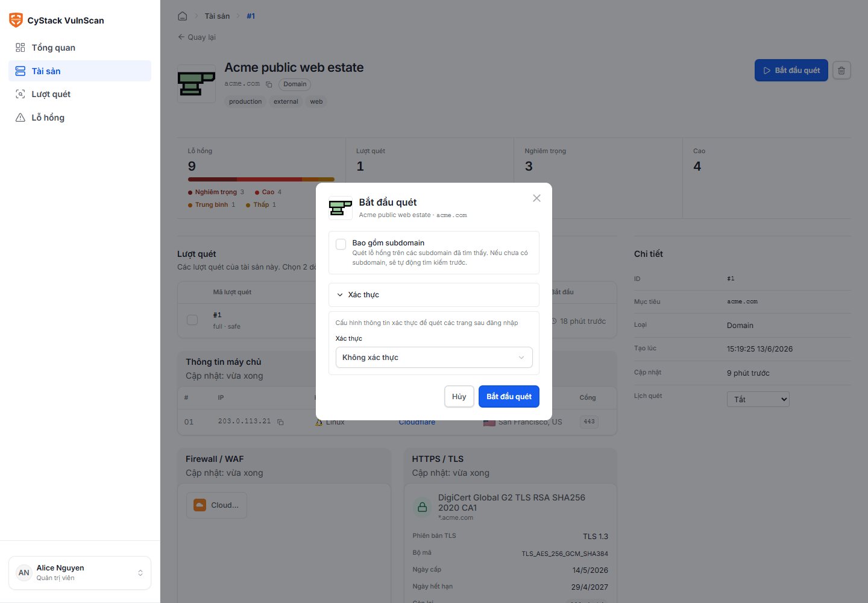Click the 18 phút trước clock icon
This screenshot has height=603, width=868.
point(555,321)
